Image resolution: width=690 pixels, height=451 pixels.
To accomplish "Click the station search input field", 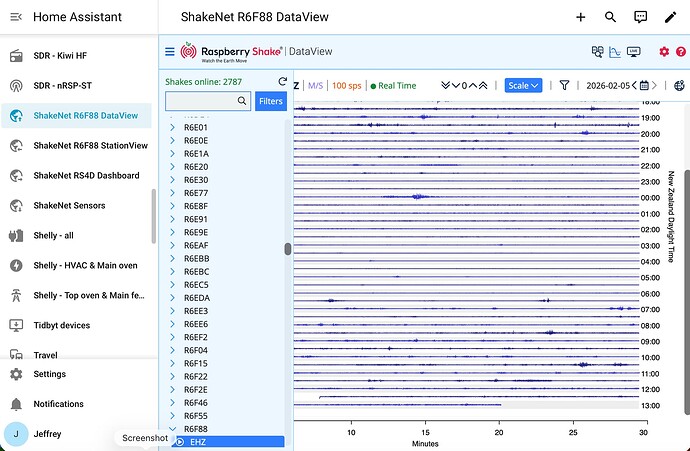I will [200, 101].
